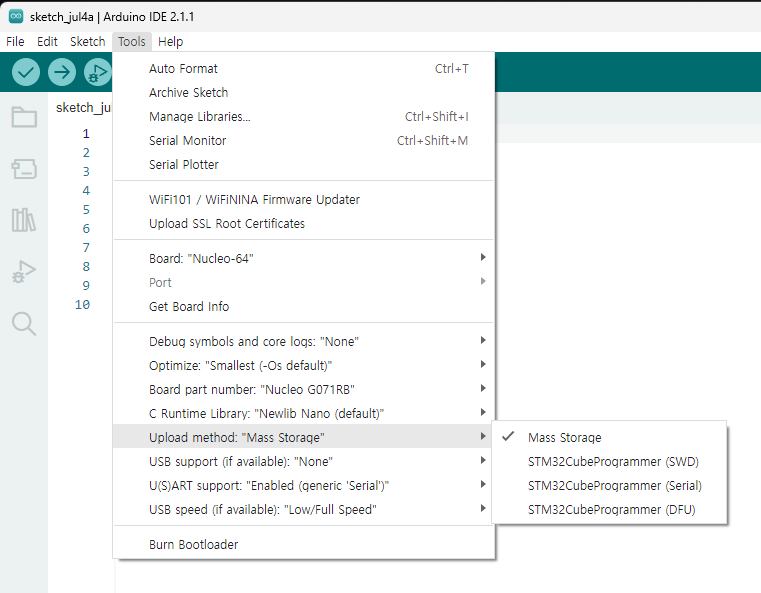This screenshot has height=593, width=761.
Task: Expand U(S)ART support submenu
Action: 304,485
